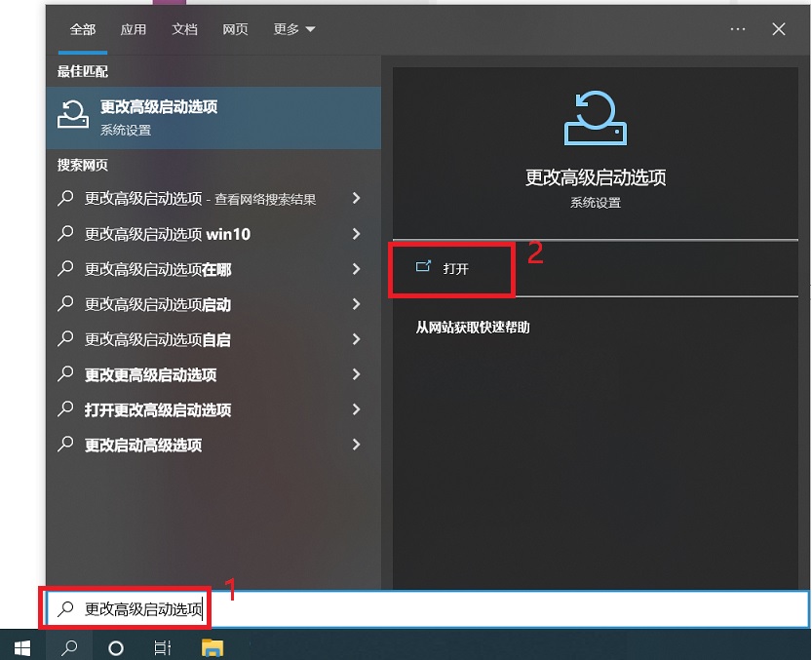Expand the 更改高级启动选项在哪 suggestion arrow
The height and width of the screenshot is (660, 812).
tap(356, 269)
